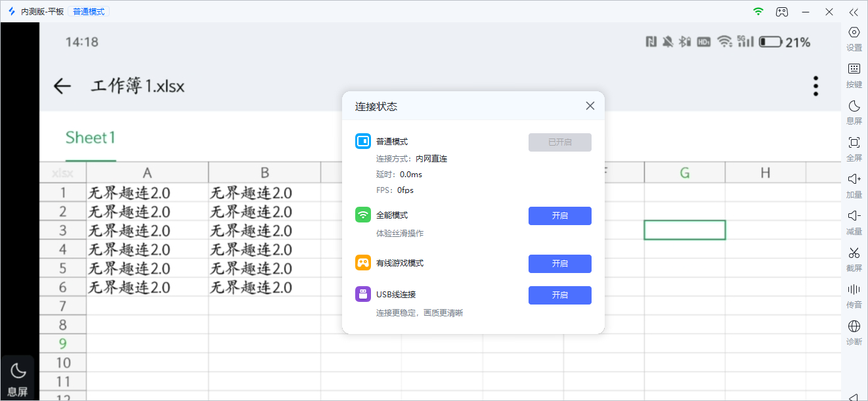Click the WiFi status icon in title bar
Screen dimensions: 868x401
pyautogui.click(x=758, y=11)
